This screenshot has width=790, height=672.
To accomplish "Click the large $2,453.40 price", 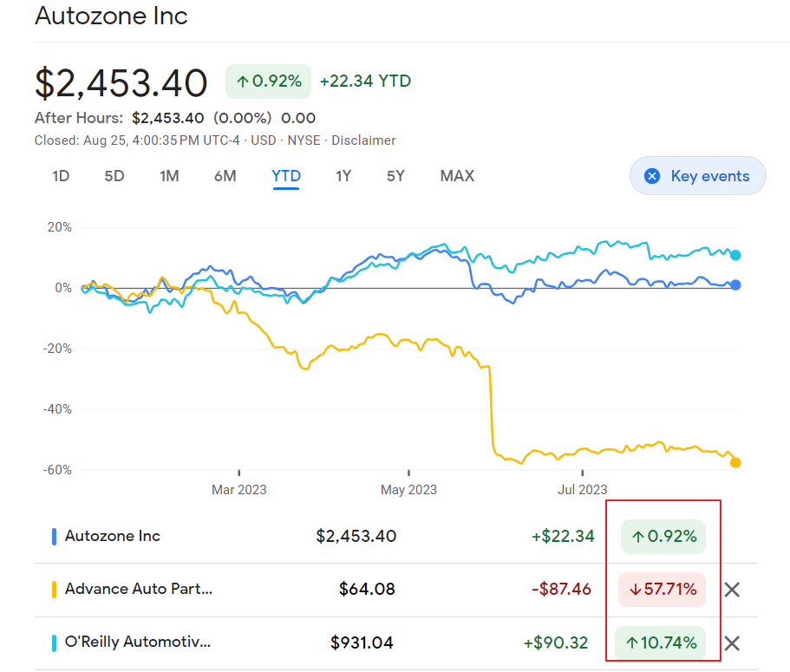I will (121, 83).
